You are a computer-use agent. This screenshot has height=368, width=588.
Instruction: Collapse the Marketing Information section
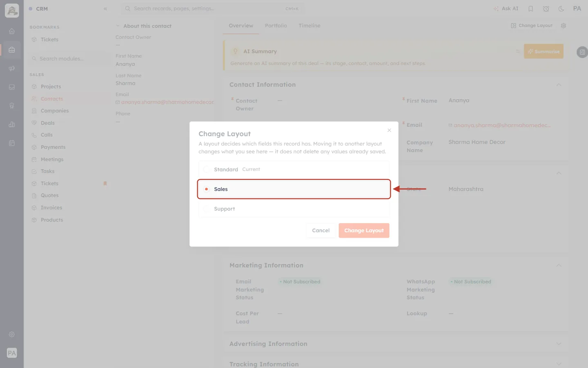click(559, 265)
